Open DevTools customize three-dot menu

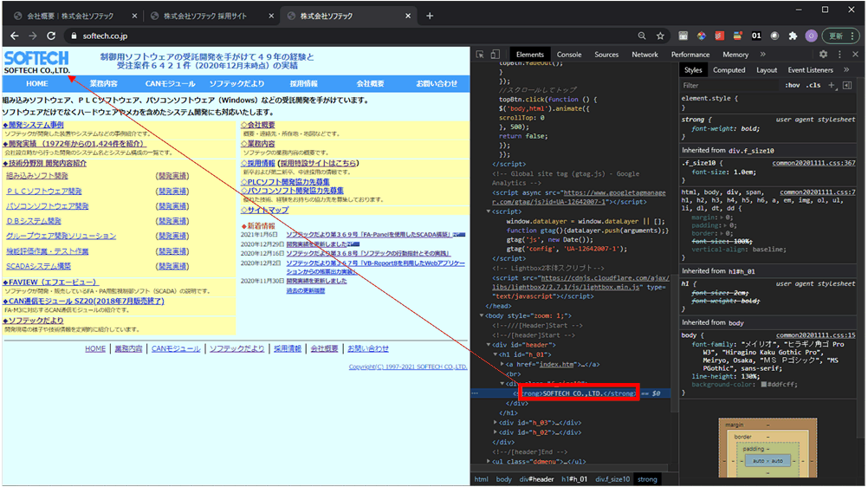pyautogui.click(x=839, y=55)
